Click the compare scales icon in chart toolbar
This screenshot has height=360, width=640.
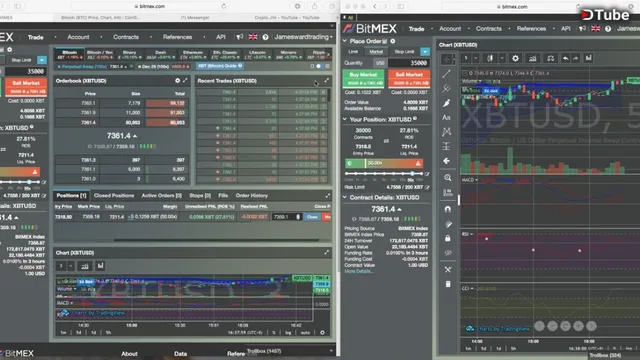pos(551,58)
